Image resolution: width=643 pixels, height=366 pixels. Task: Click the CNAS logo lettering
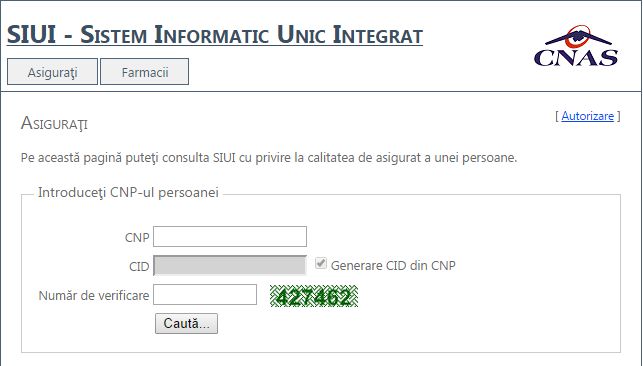point(576,58)
